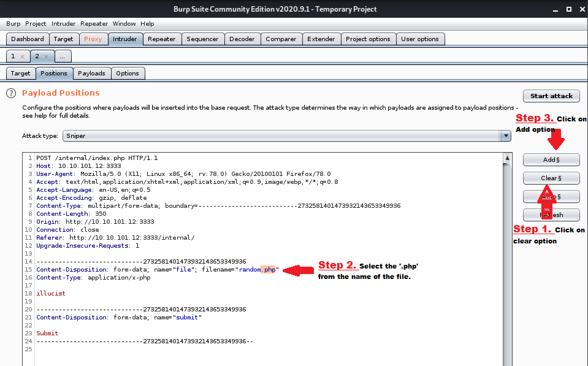Click the Host: 10.10.101.12:3333 header line
This screenshot has width=588, height=366.
[x=78, y=166]
